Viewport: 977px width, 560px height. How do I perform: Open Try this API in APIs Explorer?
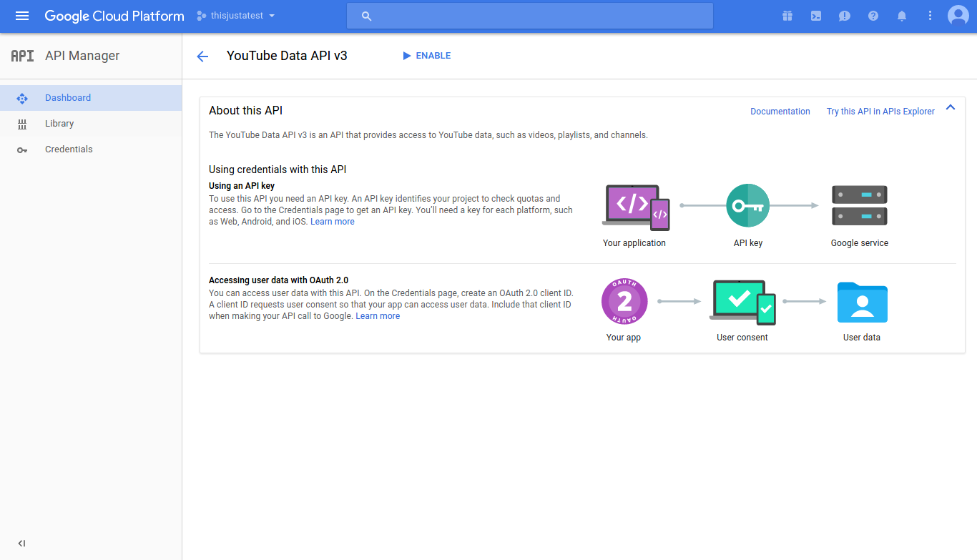coord(880,112)
